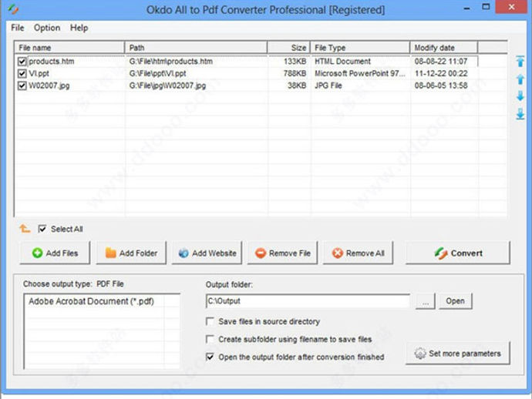Image resolution: width=532 pixels, height=399 pixels.
Task: Open Set more parameters dialog
Action: click(458, 354)
